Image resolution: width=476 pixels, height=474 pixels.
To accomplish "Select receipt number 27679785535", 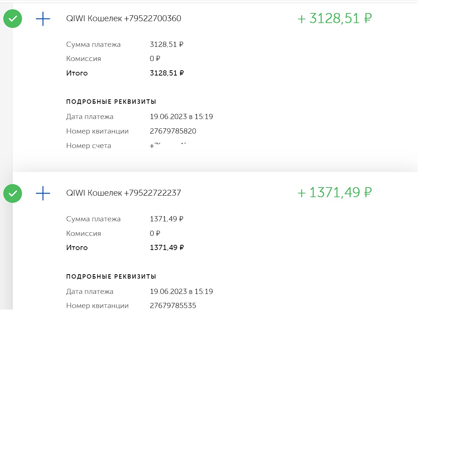I will pyautogui.click(x=173, y=306).
